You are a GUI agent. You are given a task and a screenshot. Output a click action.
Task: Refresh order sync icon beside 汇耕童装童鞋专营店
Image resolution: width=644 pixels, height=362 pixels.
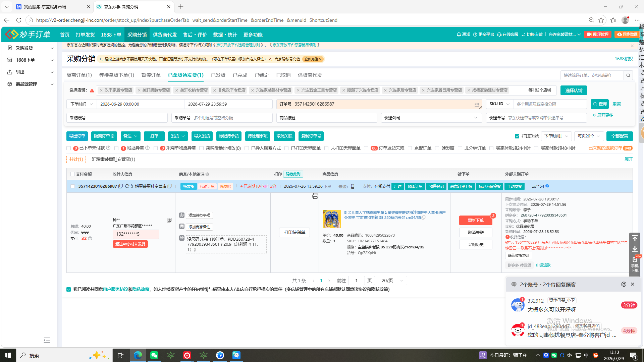127,186
